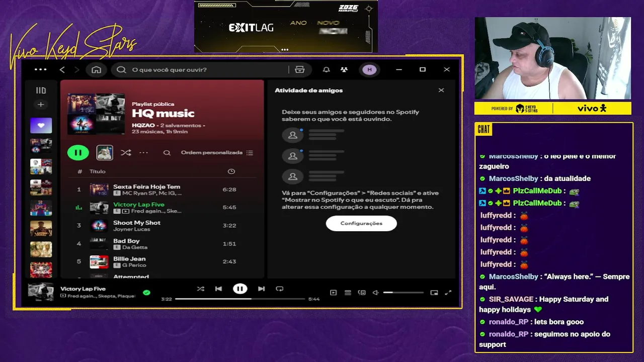Open the Browse icon beside search field

click(x=300, y=69)
